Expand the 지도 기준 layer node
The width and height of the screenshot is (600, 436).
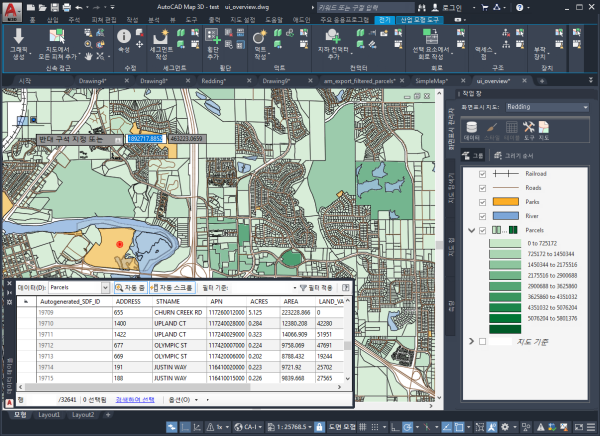[471, 342]
